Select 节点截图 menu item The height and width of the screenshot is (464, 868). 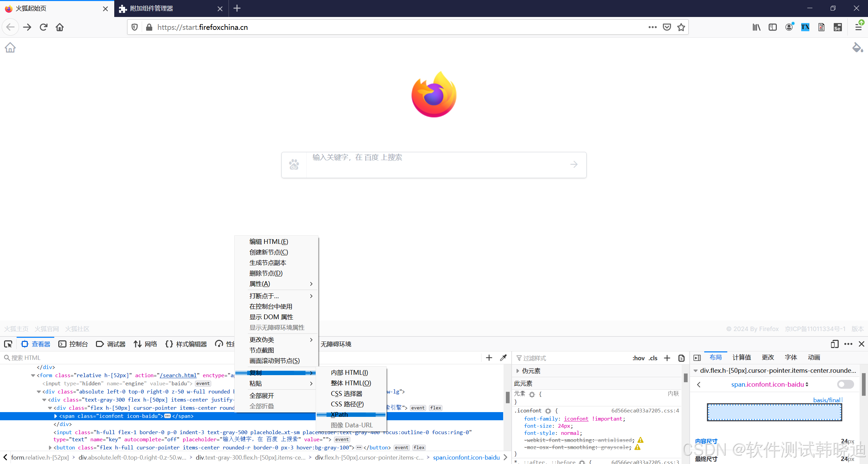point(276,350)
